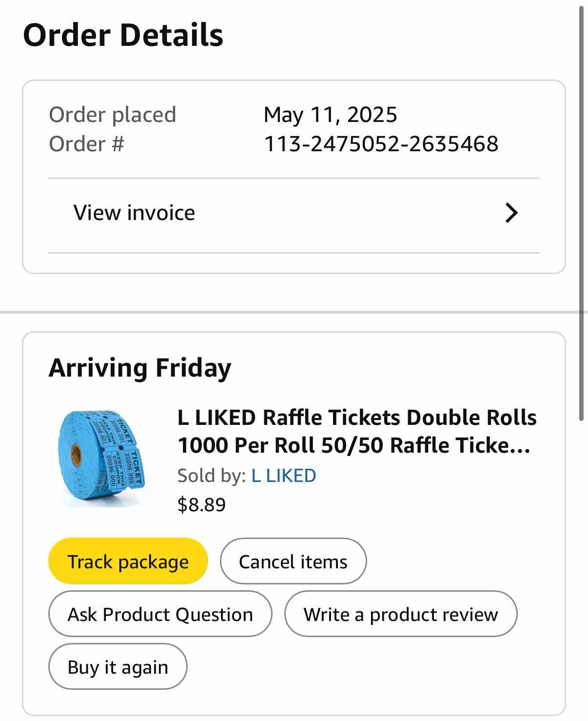Viewport: 588px width, 721px height.
Task: Choose Write a product review
Action: click(x=400, y=614)
